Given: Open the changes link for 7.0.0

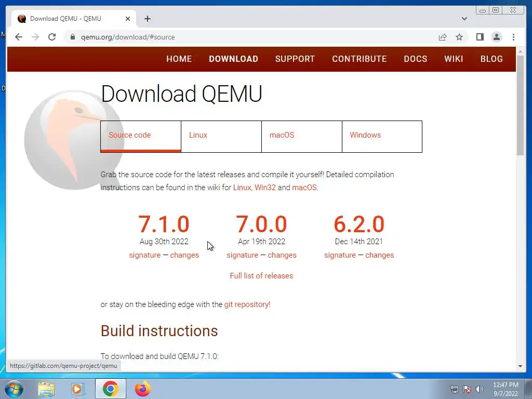Looking at the screenshot, I should [x=282, y=255].
